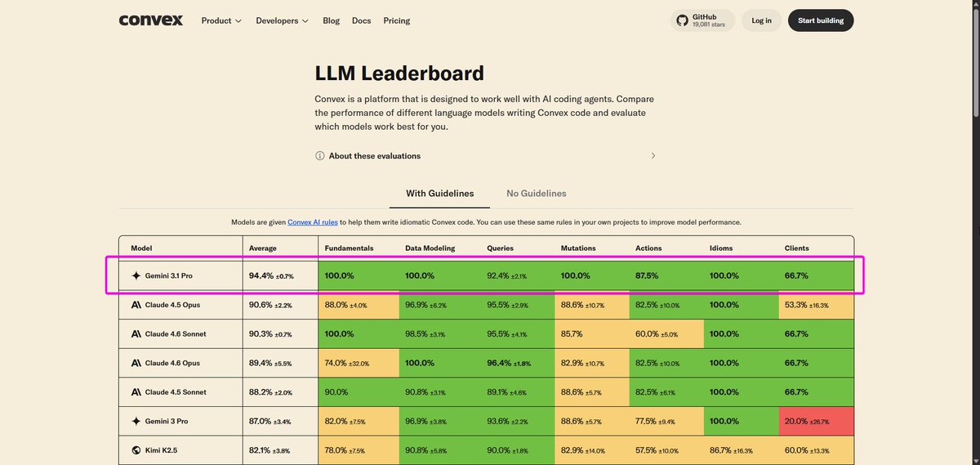Screen dimensions: 980x465
Task: Click the Average column header
Action: pyautogui.click(x=263, y=248)
